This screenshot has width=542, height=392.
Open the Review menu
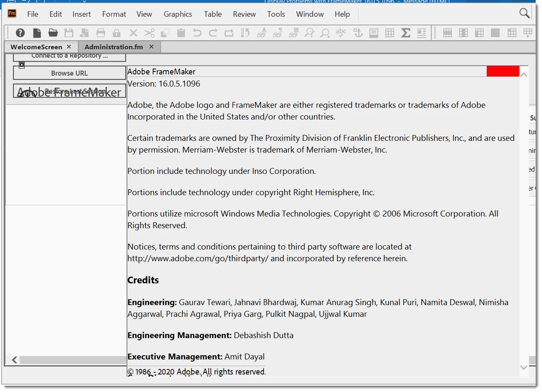coord(244,14)
